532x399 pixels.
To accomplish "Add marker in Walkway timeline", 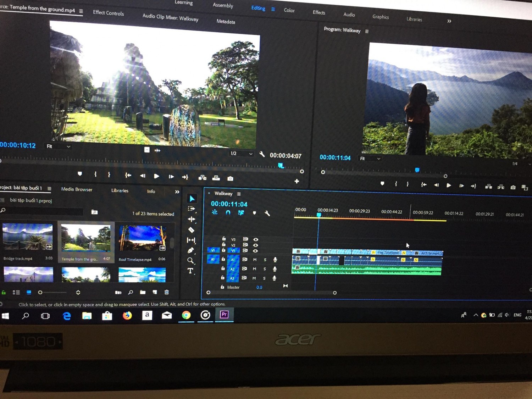I will [254, 213].
